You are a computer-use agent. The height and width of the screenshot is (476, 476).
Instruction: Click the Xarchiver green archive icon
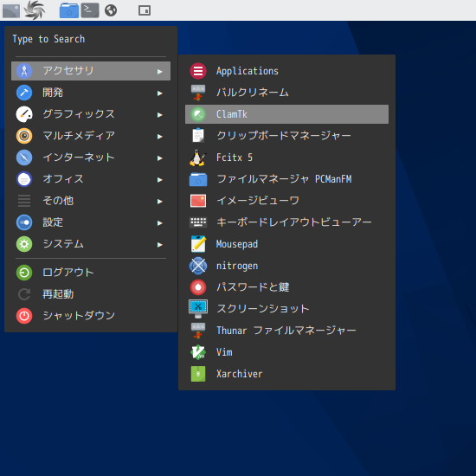198,374
